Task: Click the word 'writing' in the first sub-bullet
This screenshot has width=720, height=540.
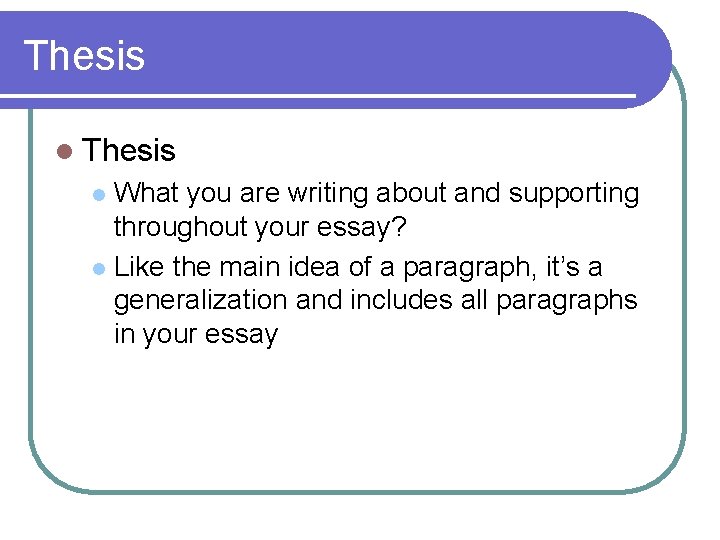Action: click(x=329, y=193)
